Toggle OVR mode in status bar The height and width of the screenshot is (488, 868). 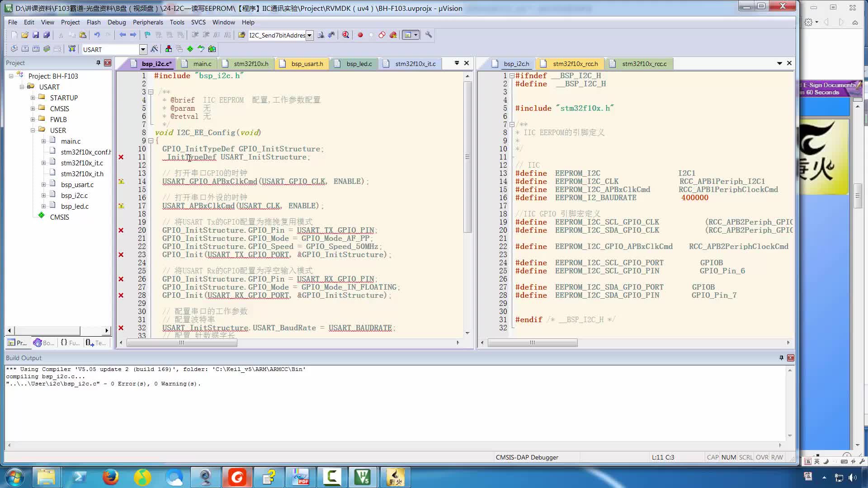[x=762, y=457]
